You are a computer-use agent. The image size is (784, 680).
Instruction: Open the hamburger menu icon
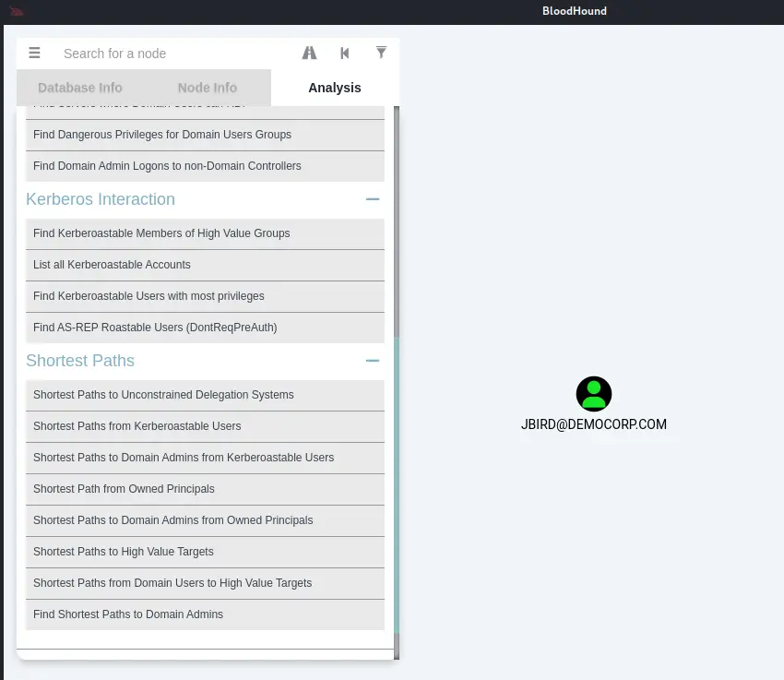[34, 54]
